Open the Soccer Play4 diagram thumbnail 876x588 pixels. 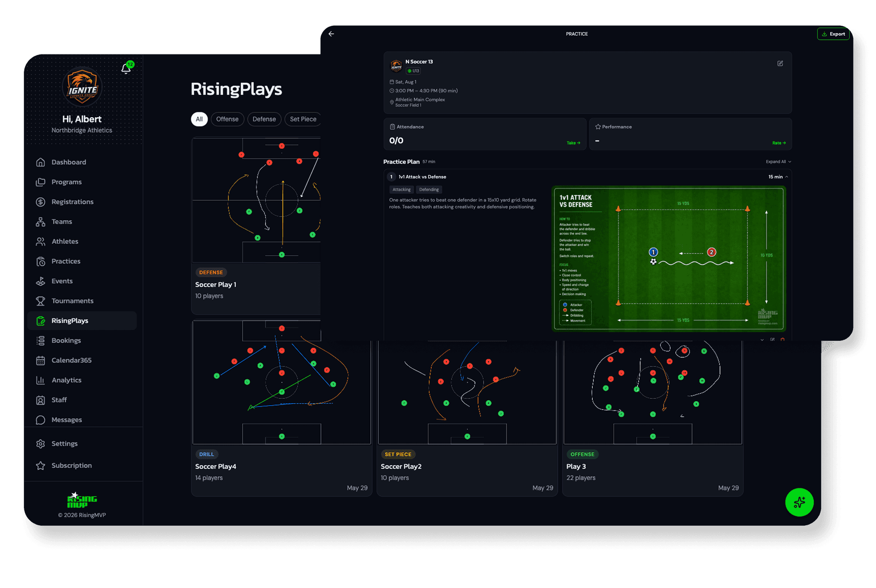coord(281,382)
